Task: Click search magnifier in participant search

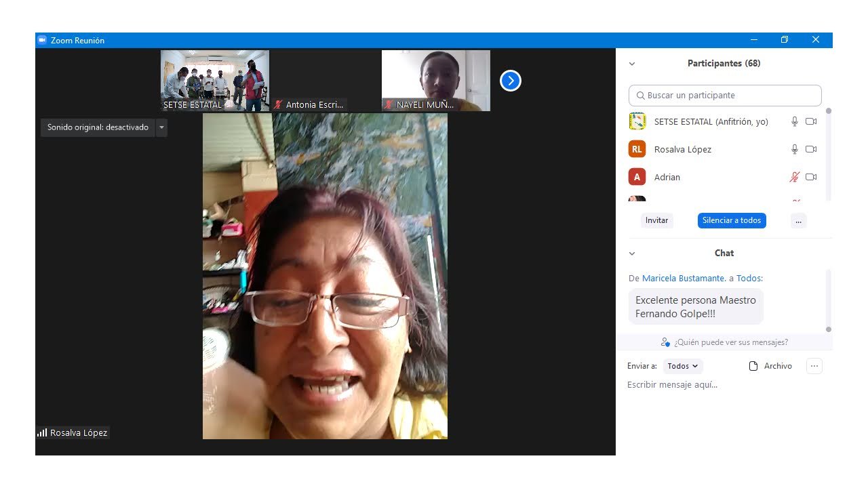Action: 640,96
